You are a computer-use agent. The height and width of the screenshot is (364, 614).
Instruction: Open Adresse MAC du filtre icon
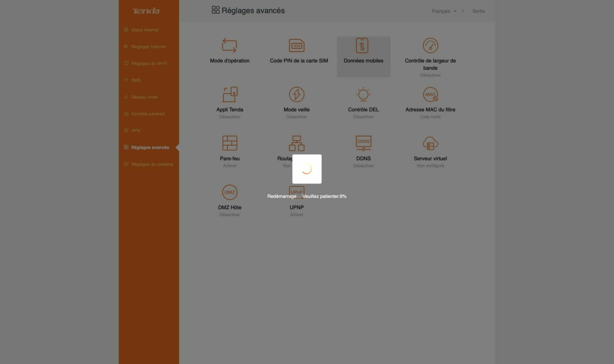click(x=430, y=95)
